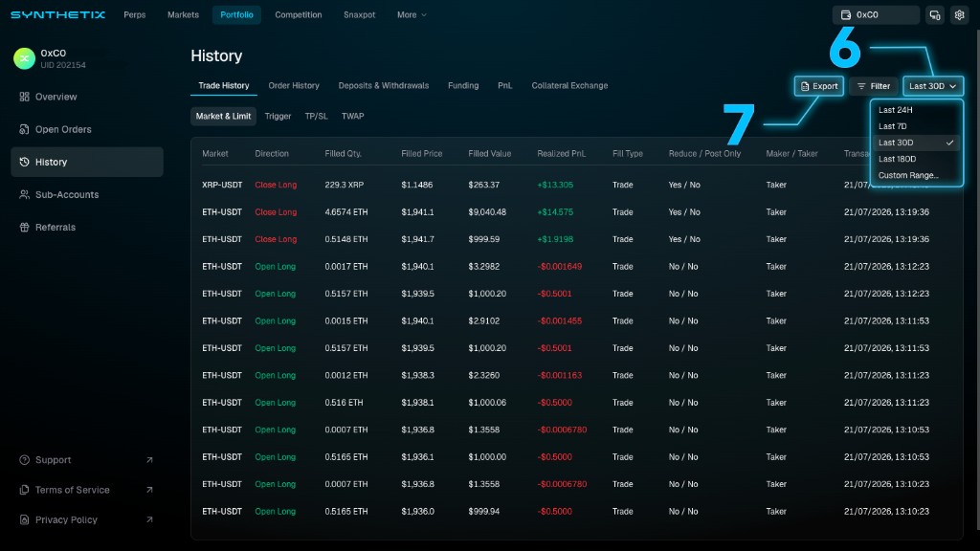980x551 pixels.
Task: Select the Trigger sub-tab
Action: [278, 116]
